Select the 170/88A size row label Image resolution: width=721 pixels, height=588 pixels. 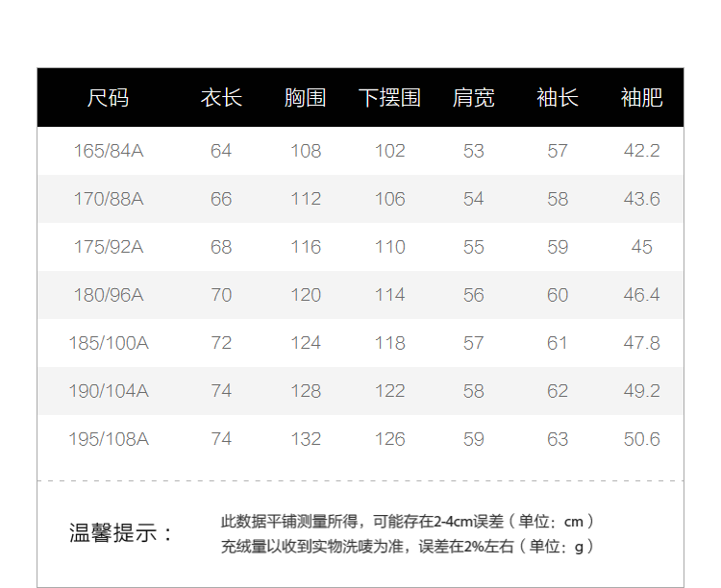click(x=108, y=199)
